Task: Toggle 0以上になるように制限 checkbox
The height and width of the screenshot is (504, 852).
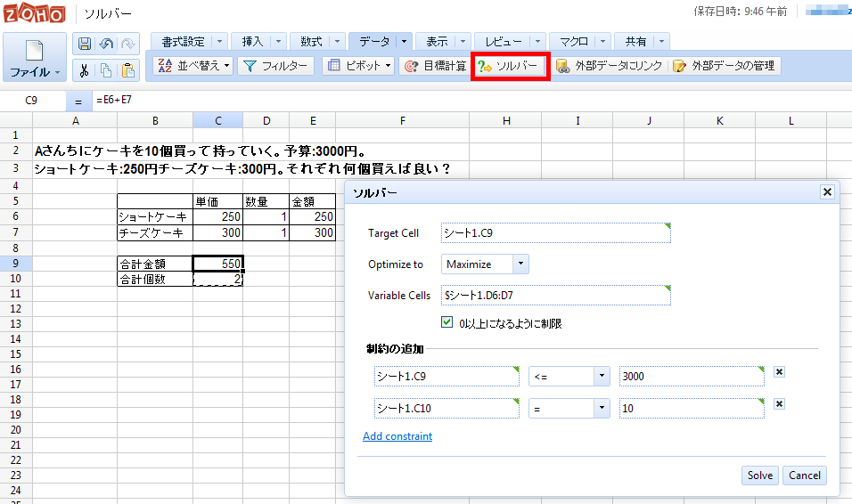Action: coord(446,322)
